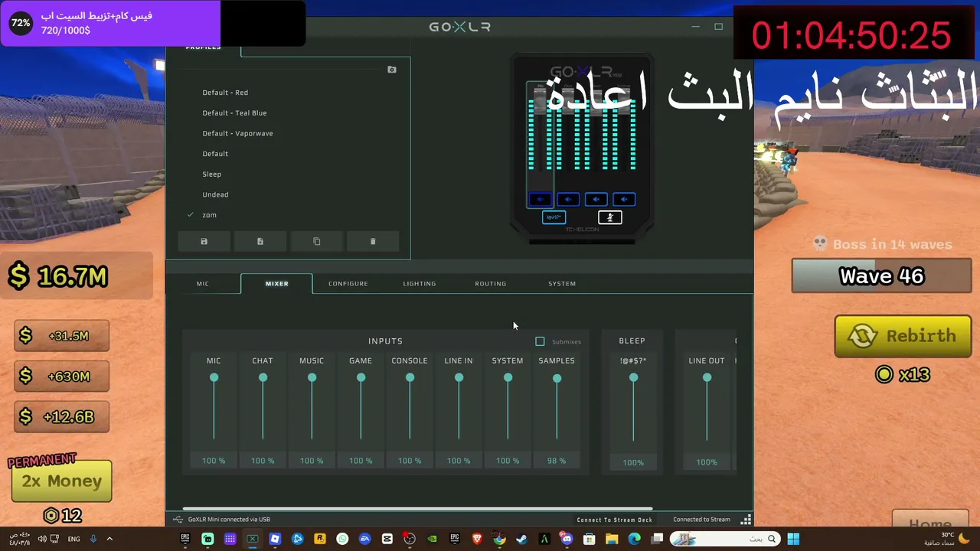Switch to the SYSTEM tab
The height and width of the screenshot is (551, 980).
pyautogui.click(x=562, y=284)
